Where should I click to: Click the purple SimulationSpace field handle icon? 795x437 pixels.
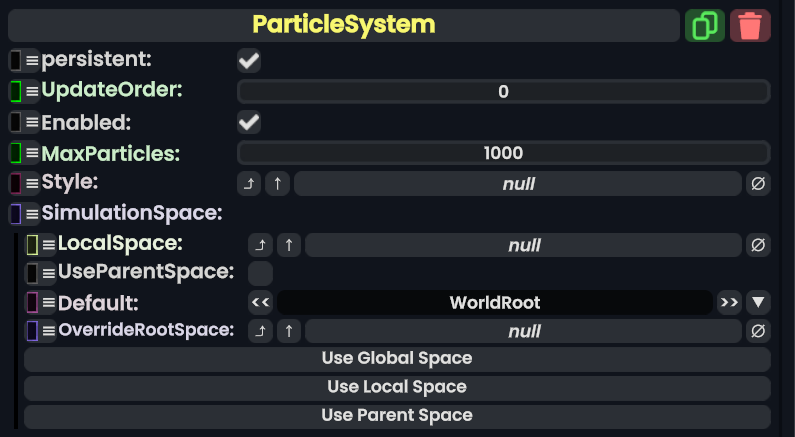[15, 213]
